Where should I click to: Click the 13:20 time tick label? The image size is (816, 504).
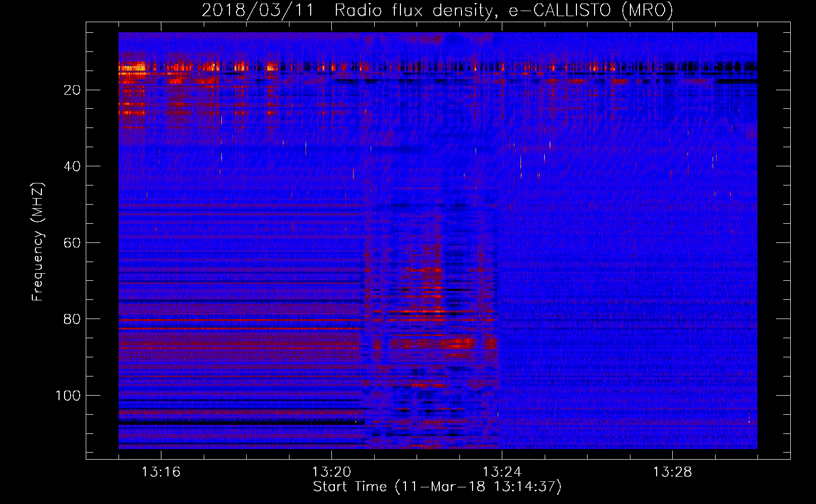(331, 472)
